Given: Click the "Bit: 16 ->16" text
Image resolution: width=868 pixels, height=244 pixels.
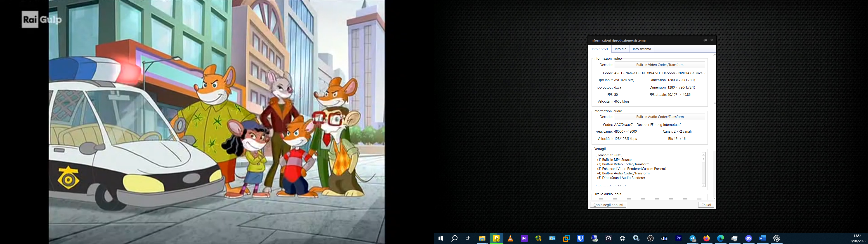Looking at the screenshot, I should (x=677, y=139).
